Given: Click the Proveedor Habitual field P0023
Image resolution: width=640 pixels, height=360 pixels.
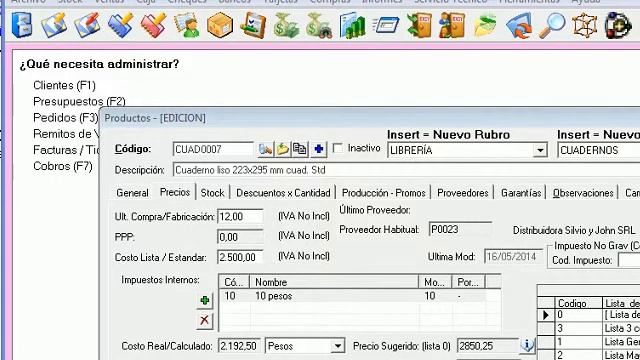Looking at the screenshot, I should pos(460,229).
